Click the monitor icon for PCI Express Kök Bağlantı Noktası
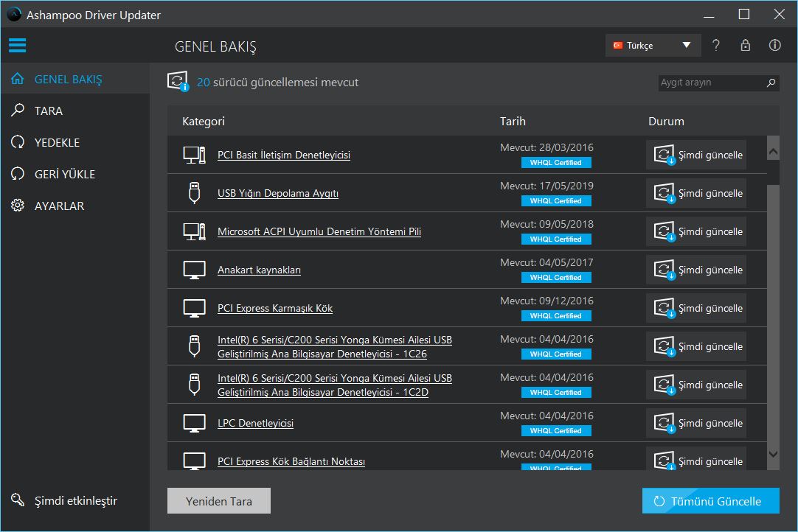 pos(195,461)
